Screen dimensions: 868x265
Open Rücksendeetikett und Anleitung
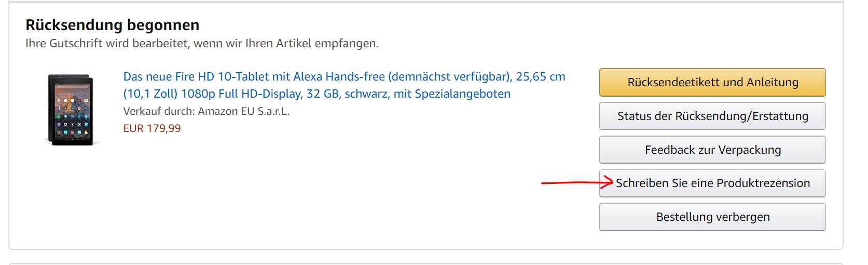(x=712, y=82)
